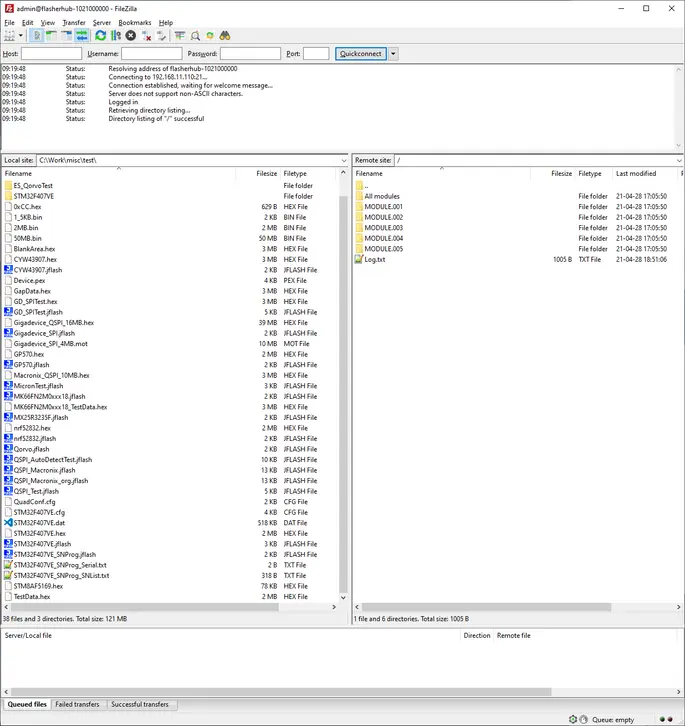685x726 pixels.
Task: Toggle synchronized browsing icon
Action: (x=210, y=36)
